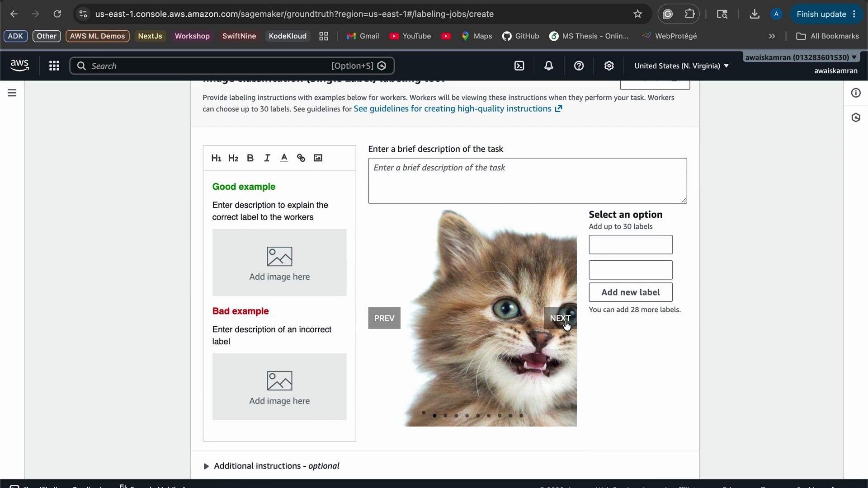
Task: Open text color picker in editor toolbar
Action: (284, 158)
